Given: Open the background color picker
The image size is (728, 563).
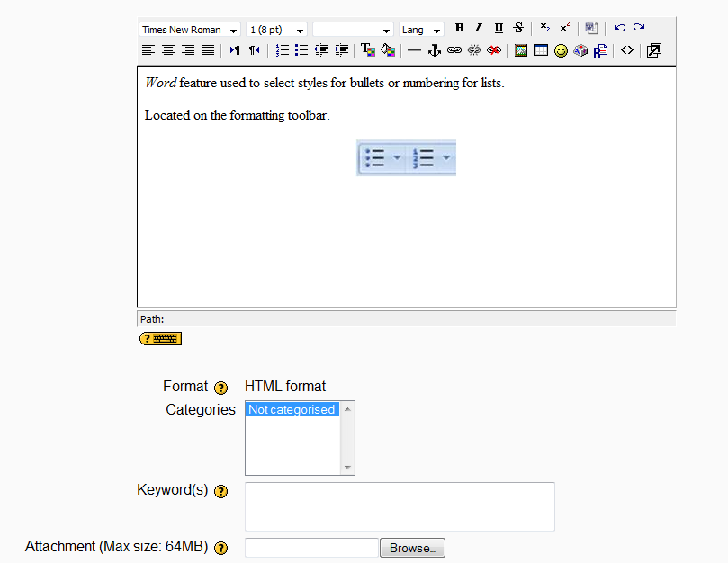Looking at the screenshot, I should 388,50.
